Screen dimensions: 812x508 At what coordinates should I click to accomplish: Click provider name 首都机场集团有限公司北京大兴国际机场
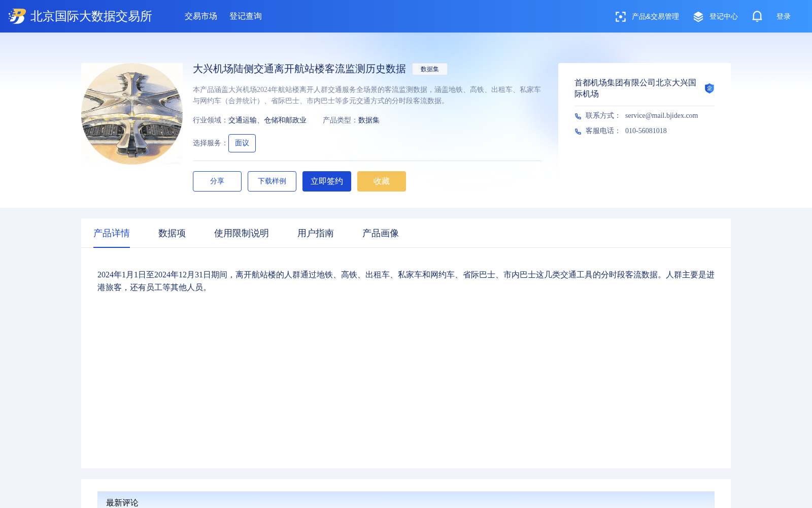pos(635,88)
